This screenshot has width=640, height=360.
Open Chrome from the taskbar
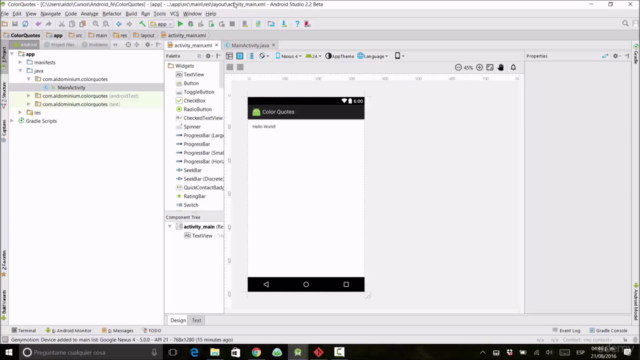(x=256, y=352)
